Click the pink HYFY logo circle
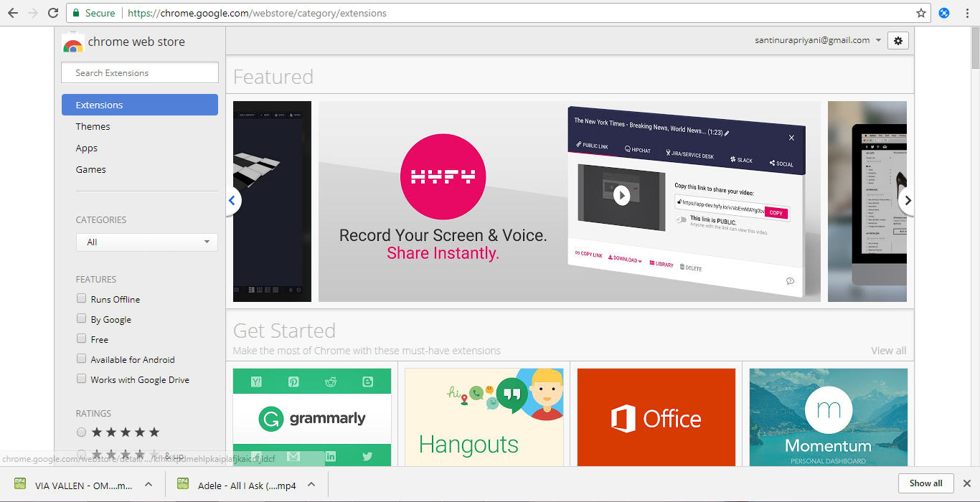This screenshot has width=980, height=502. click(443, 176)
